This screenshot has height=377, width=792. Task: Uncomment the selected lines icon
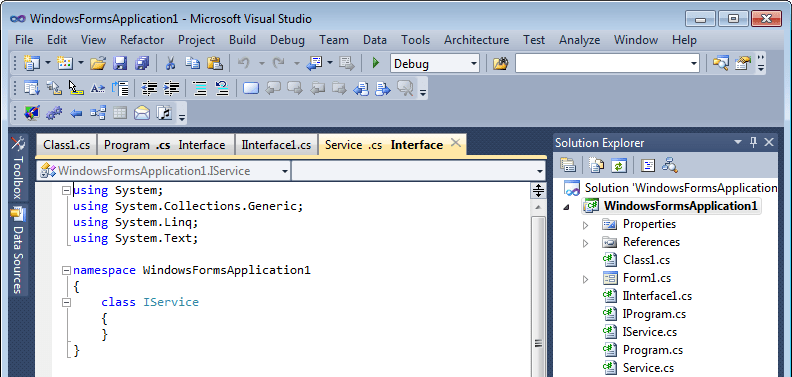coord(222,88)
